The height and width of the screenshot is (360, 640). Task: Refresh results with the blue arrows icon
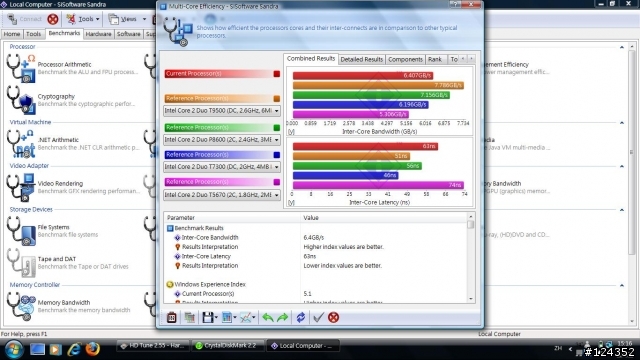[x=301, y=318]
